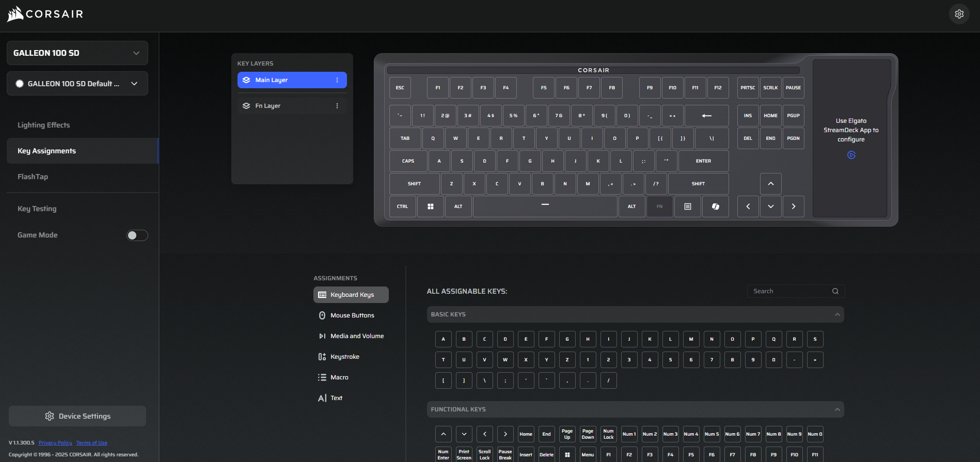Click the Search assignable keys field

796,291
